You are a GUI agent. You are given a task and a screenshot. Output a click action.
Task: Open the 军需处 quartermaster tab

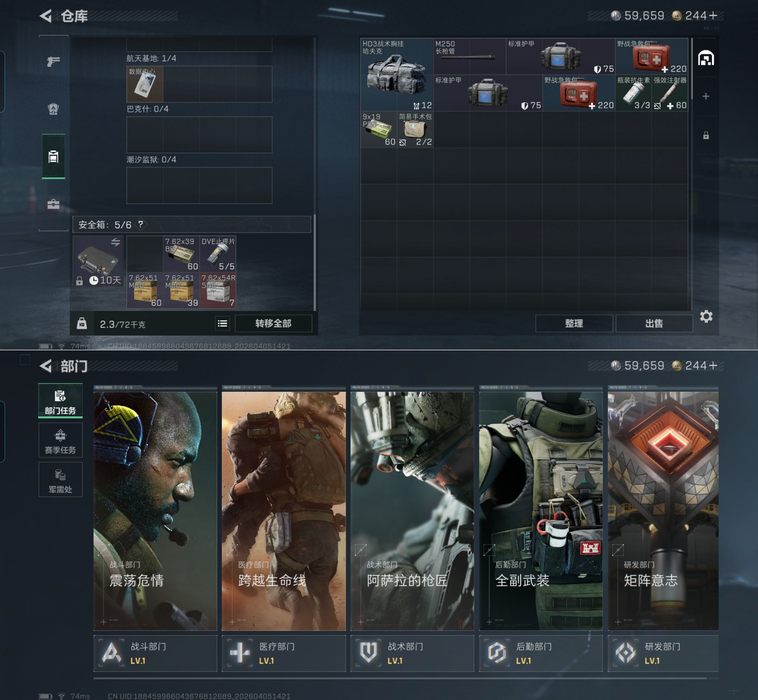pos(60,480)
